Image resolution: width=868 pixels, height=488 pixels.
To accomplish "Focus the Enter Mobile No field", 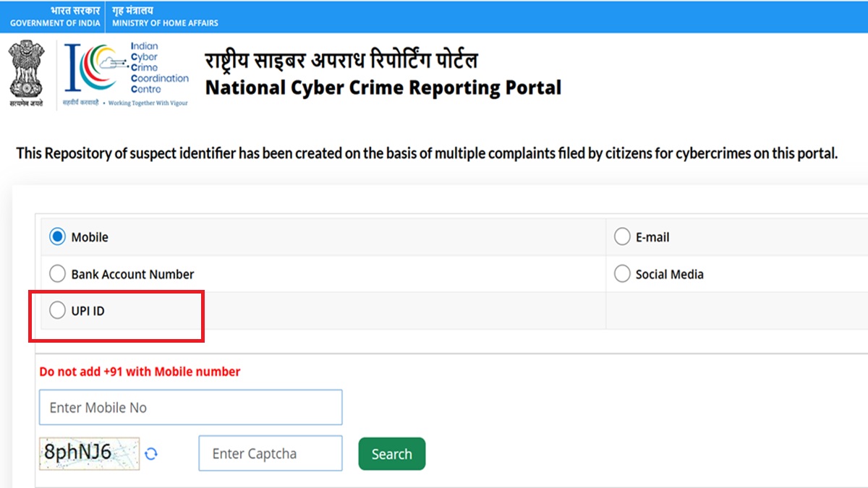I will [x=190, y=408].
